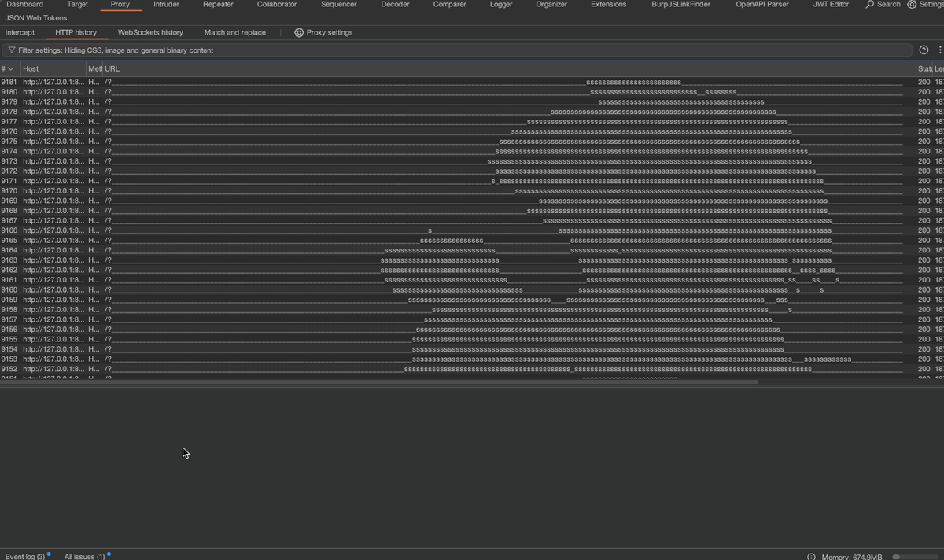The image size is (944, 560).
Task: Open the Search magnifier tool
Action: (883, 5)
